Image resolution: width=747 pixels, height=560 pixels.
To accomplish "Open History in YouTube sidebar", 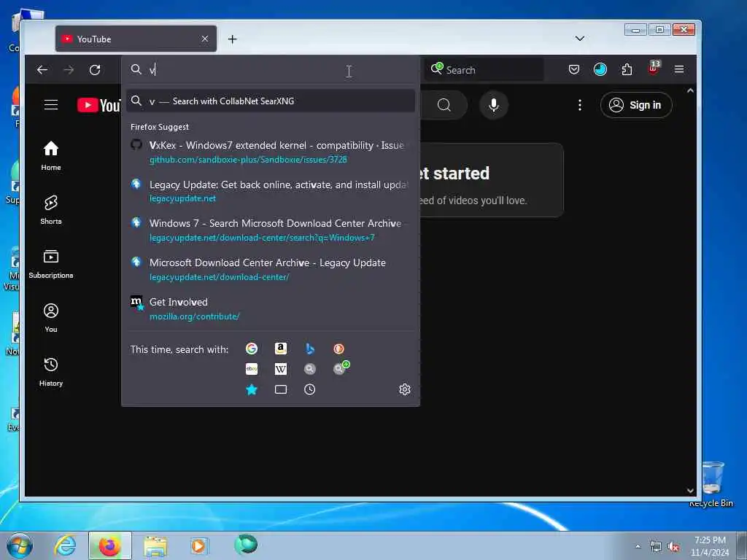I will [x=51, y=371].
